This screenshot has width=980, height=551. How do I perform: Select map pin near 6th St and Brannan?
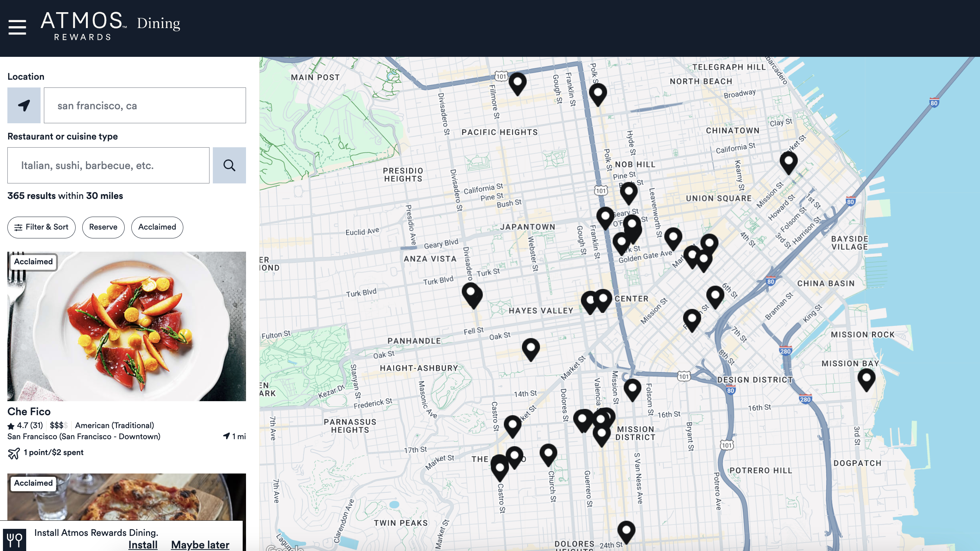pos(715,297)
